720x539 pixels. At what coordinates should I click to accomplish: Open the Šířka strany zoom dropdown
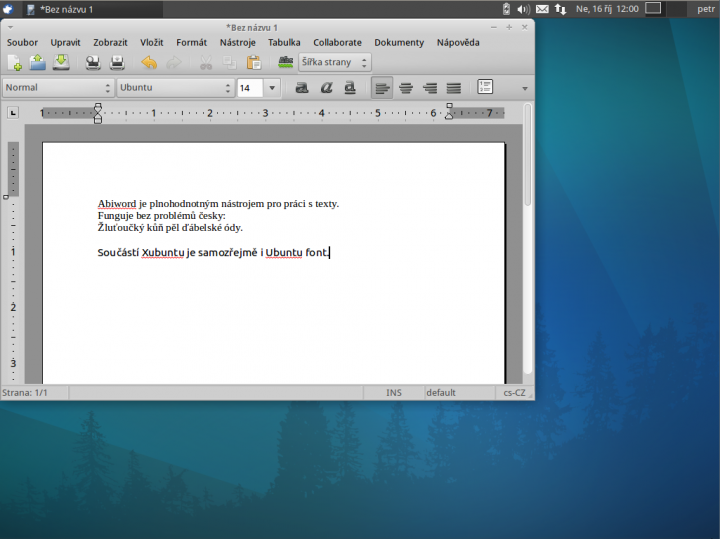(x=335, y=62)
